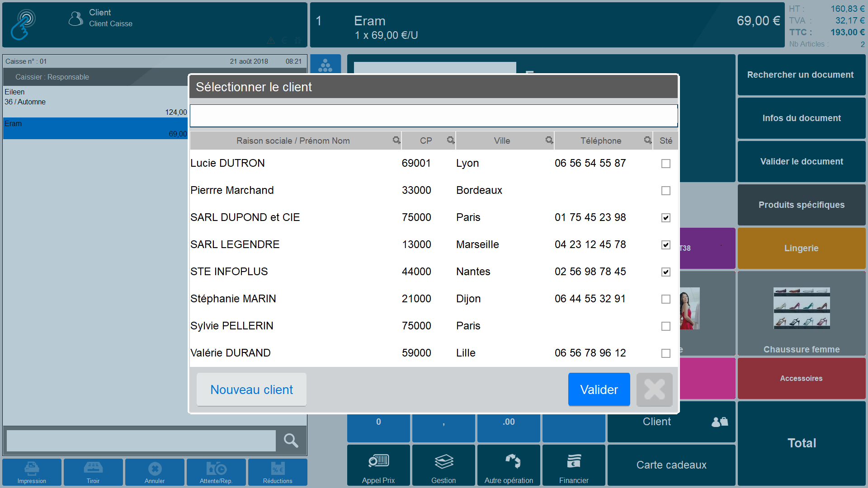The width and height of the screenshot is (868, 488).
Task: Open the Attente/Rep. button
Action: point(216,472)
